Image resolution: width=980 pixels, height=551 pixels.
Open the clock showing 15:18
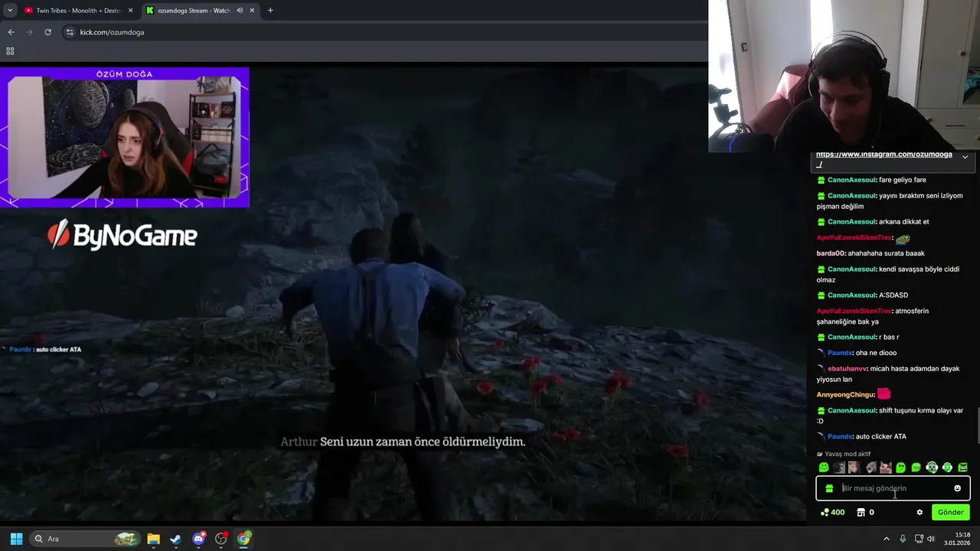pyautogui.click(x=958, y=539)
